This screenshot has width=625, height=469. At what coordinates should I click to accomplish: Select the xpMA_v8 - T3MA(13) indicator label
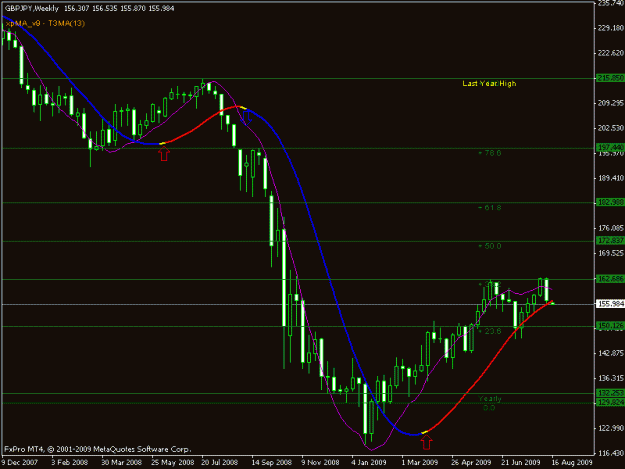tap(45, 24)
